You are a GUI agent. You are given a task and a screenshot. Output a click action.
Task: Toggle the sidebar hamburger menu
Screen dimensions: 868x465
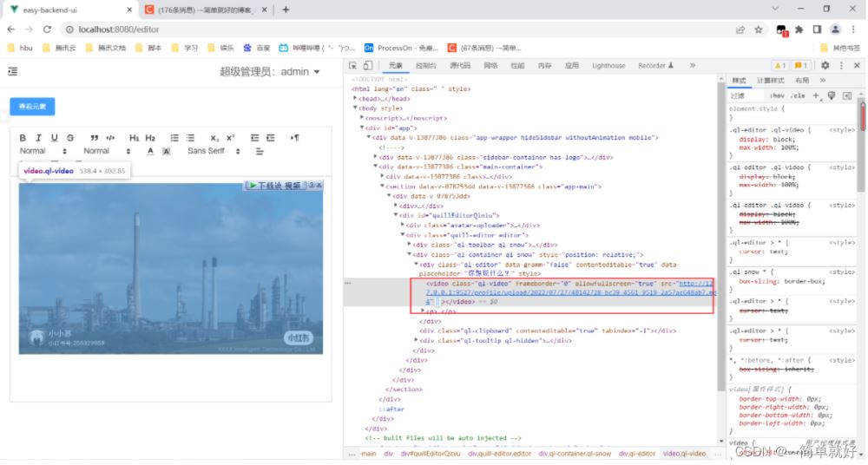point(13,72)
